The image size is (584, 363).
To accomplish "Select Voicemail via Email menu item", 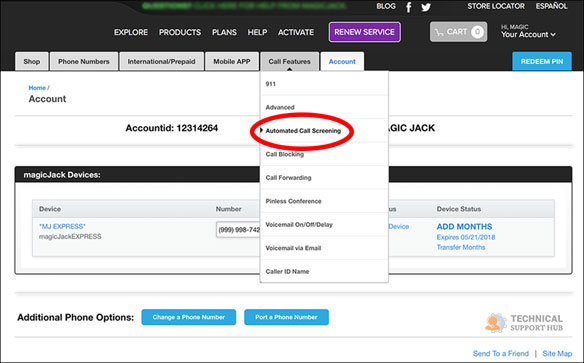I will click(324, 248).
